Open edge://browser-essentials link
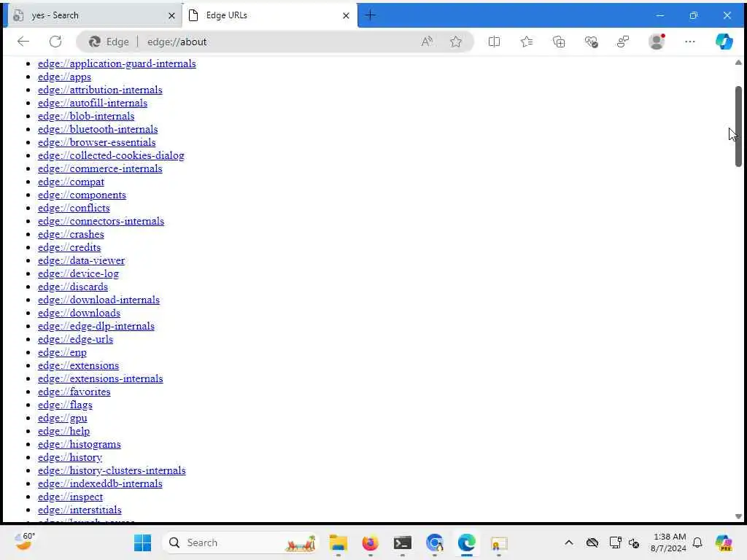Screen dimensions: 747x560 [97, 142]
